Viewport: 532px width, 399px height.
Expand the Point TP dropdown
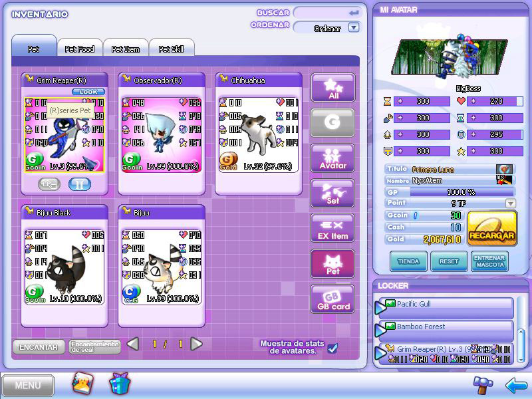(x=511, y=203)
